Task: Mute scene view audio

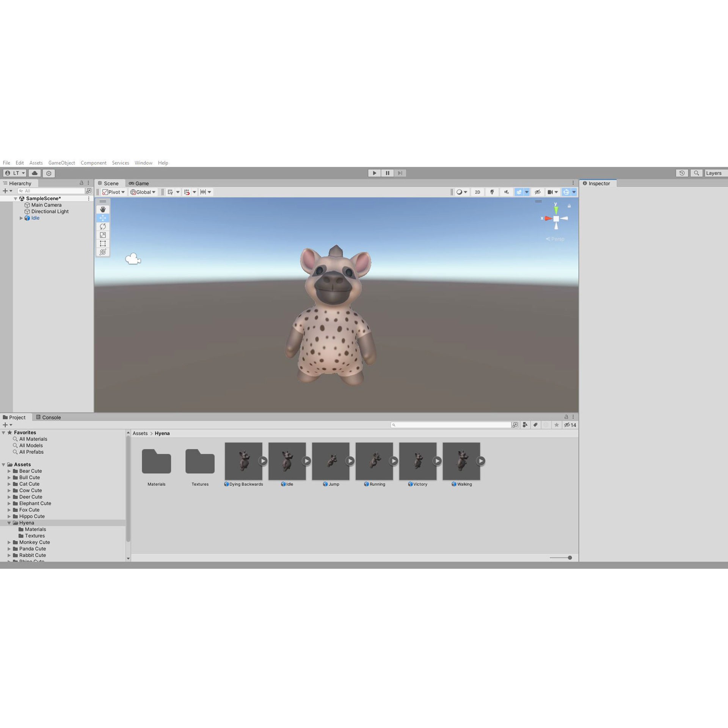Action: [x=506, y=192]
